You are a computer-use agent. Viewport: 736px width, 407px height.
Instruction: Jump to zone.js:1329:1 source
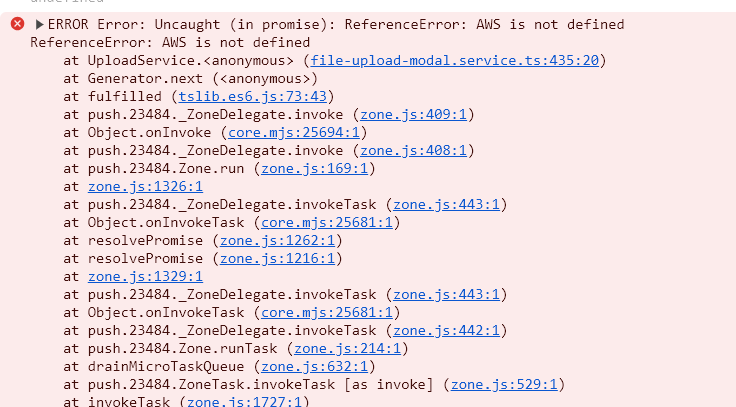145,277
